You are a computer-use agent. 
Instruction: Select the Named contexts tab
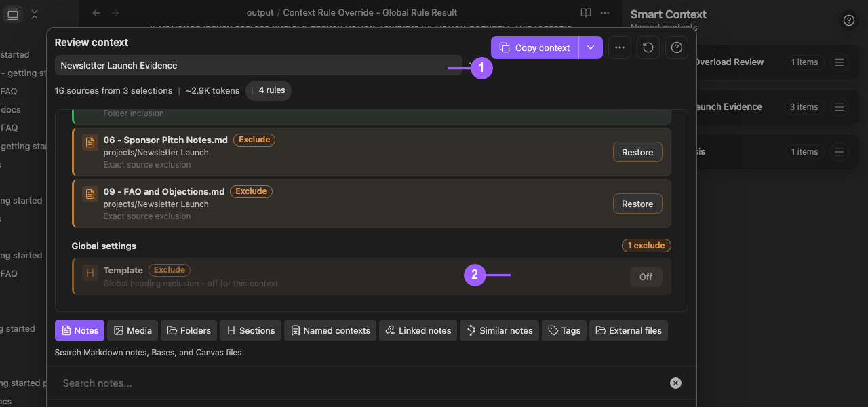(330, 330)
